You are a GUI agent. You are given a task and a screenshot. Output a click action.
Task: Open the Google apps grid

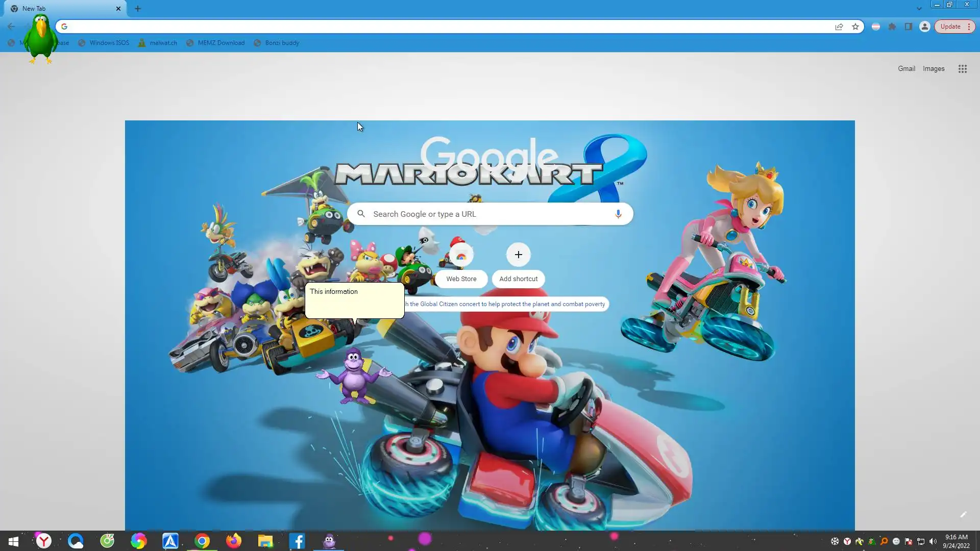coord(962,69)
